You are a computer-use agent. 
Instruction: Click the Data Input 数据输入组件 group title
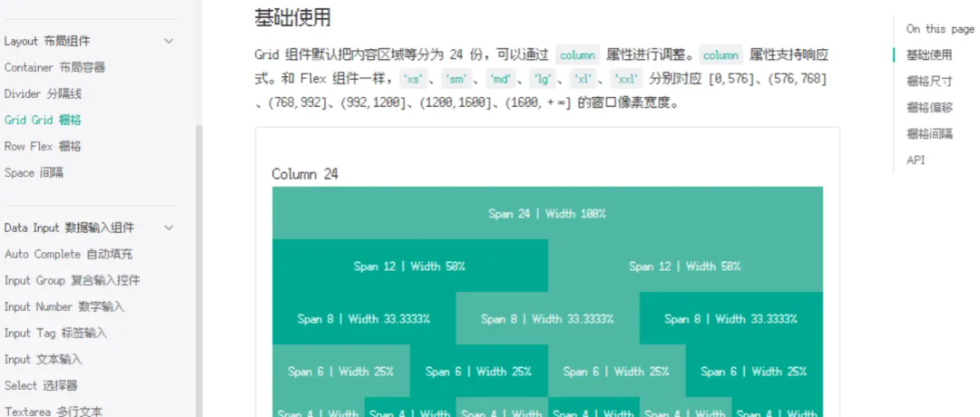click(69, 228)
